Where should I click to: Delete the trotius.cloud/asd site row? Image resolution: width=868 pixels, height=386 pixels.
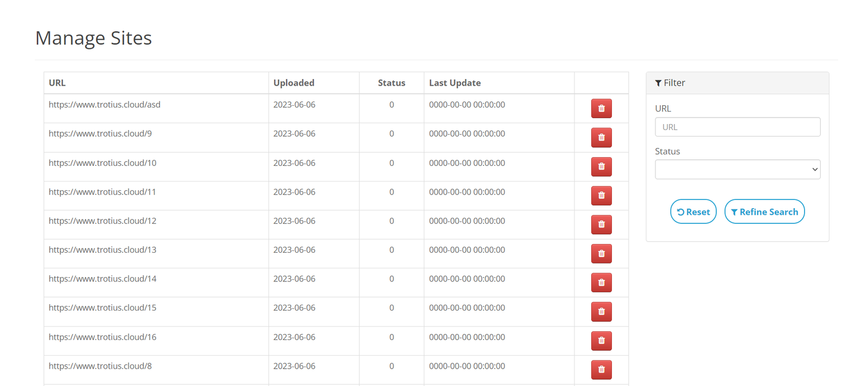tap(601, 108)
